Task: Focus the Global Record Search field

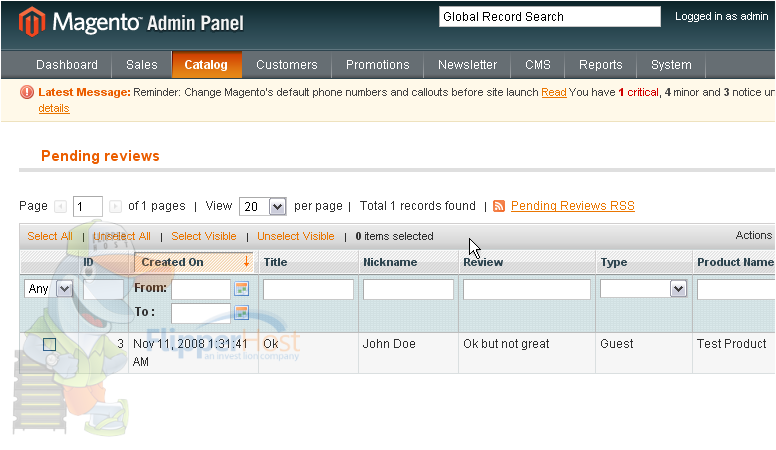Action: tap(550, 17)
